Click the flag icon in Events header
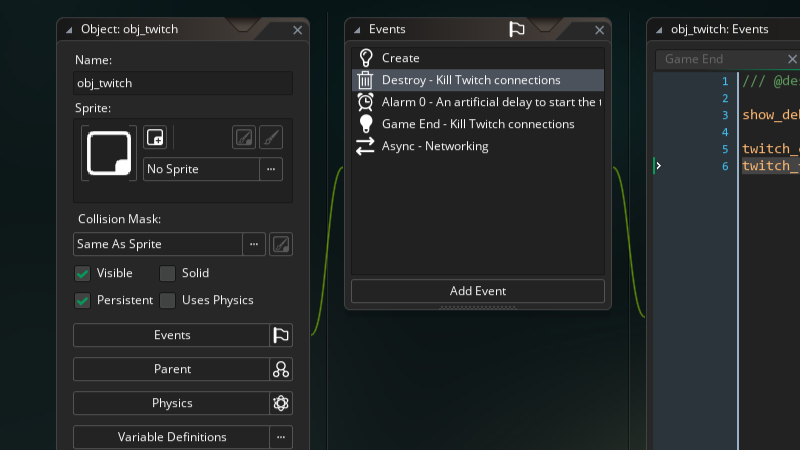 [x=516, y=30]
